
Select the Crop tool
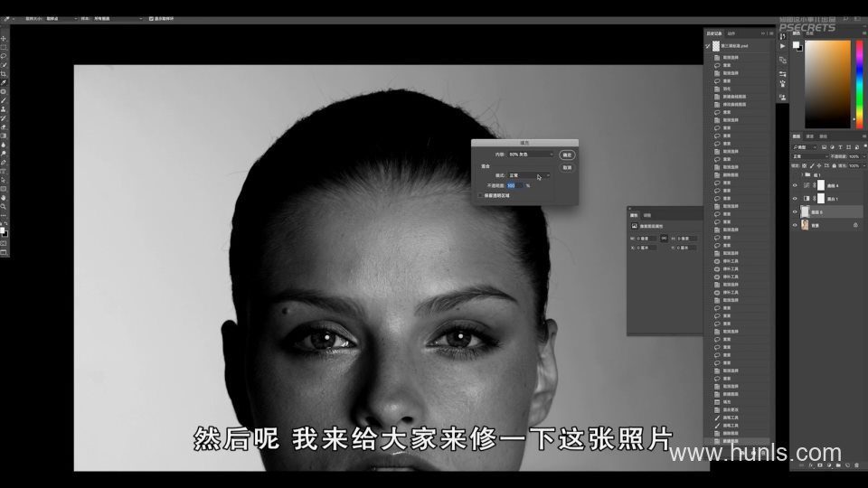[x=4, y=73]
